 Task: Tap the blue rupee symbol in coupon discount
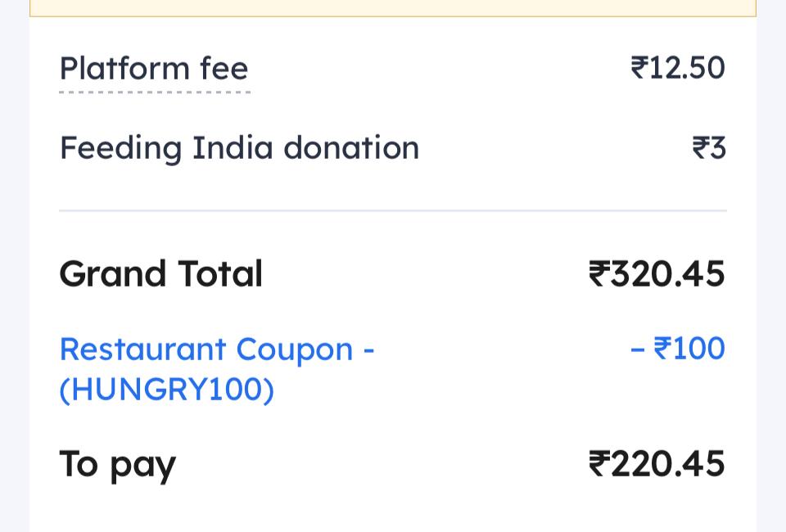[662, 348]
